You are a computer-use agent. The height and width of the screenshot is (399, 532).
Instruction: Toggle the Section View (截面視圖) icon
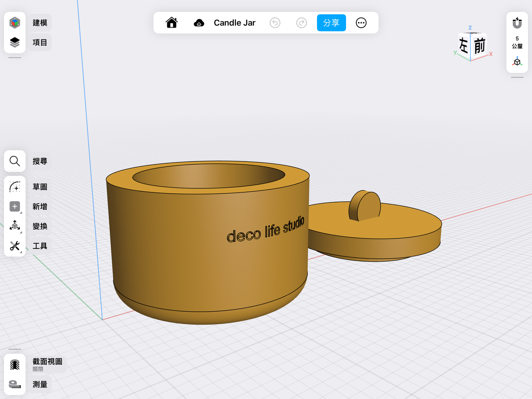pos(15,365)
